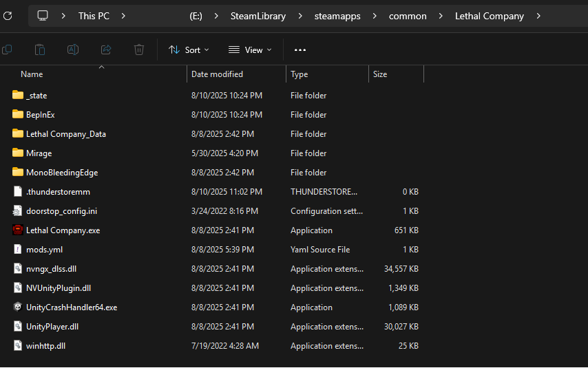
Task: Click the UnityCrashHandler64.exe Unity icon
Action: click(18, 307)
